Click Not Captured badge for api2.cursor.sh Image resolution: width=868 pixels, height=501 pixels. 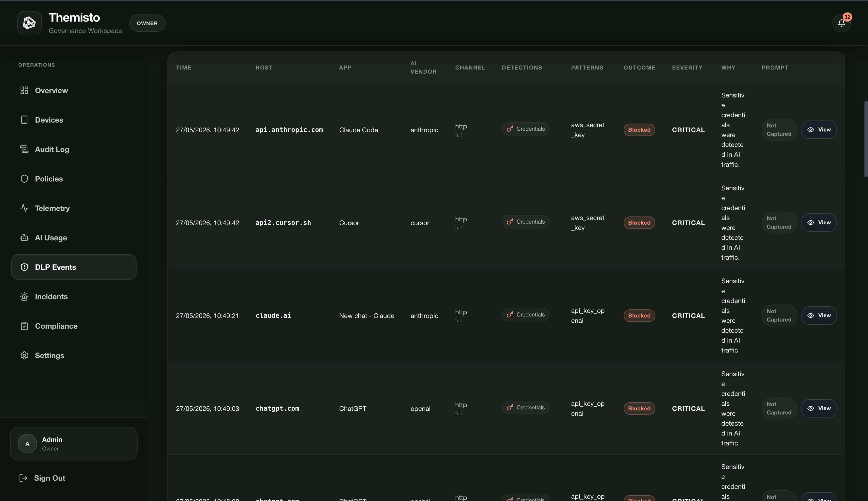779,223
